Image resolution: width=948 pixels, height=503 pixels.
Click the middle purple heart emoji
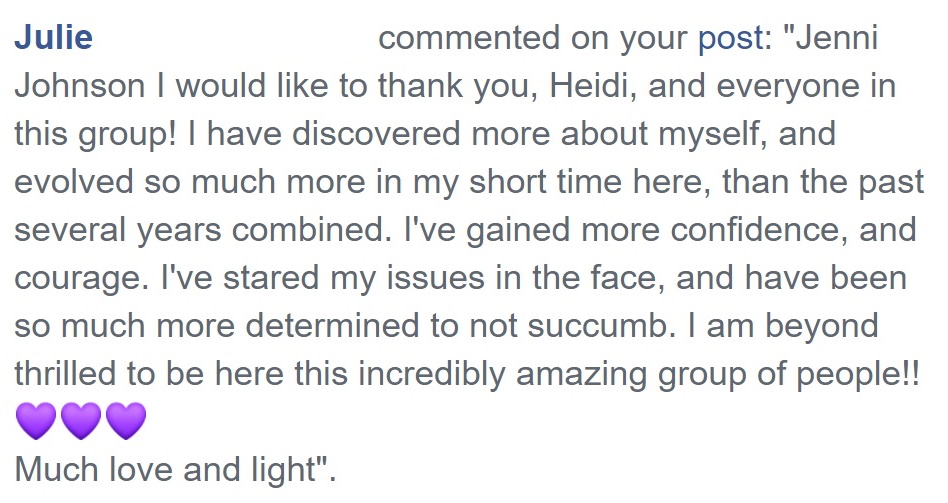pos(81,420)
